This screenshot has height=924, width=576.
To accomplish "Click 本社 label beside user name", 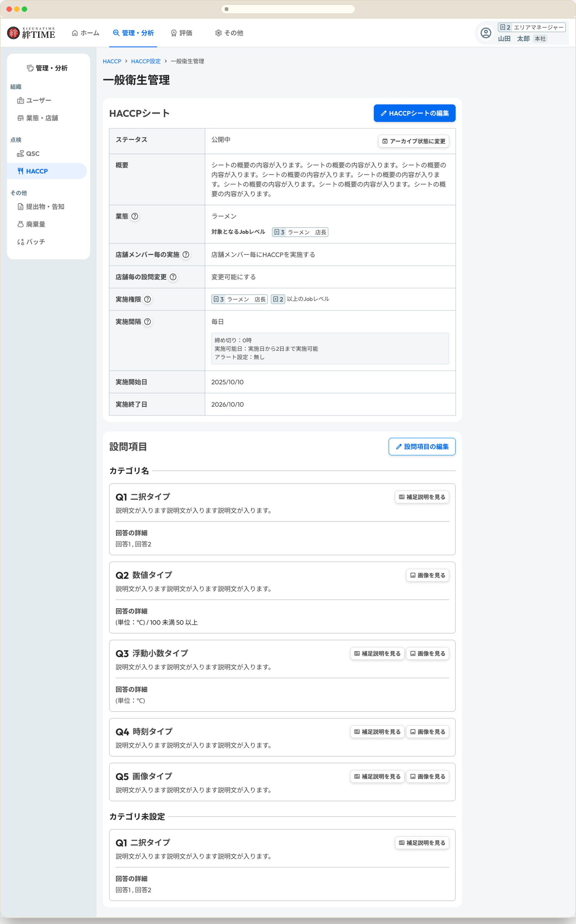I will point(540,39).
